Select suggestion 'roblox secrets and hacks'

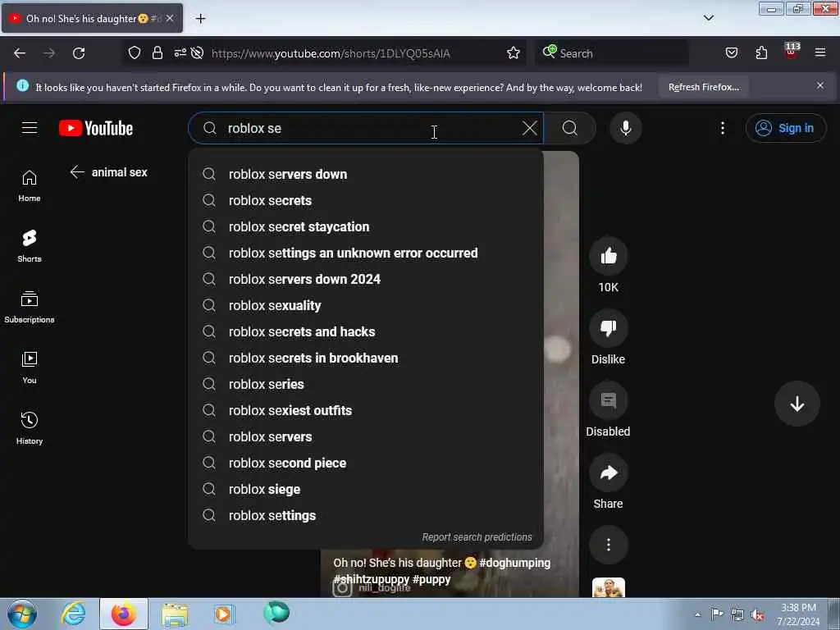365,331
